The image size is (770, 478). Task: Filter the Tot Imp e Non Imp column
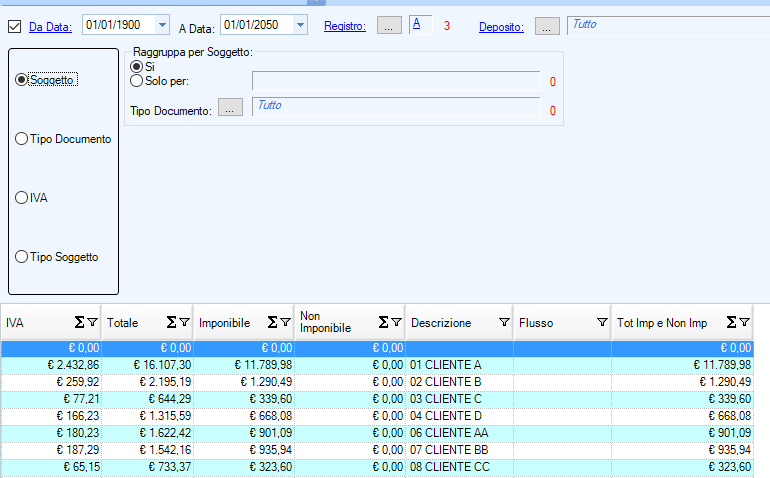pyautogui.click(x=744, y=322)
